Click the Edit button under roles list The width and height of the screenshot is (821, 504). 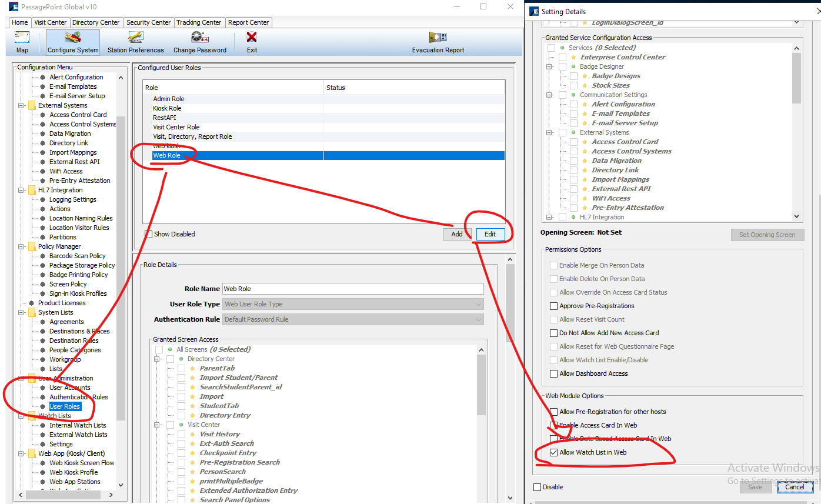[490, 234]
